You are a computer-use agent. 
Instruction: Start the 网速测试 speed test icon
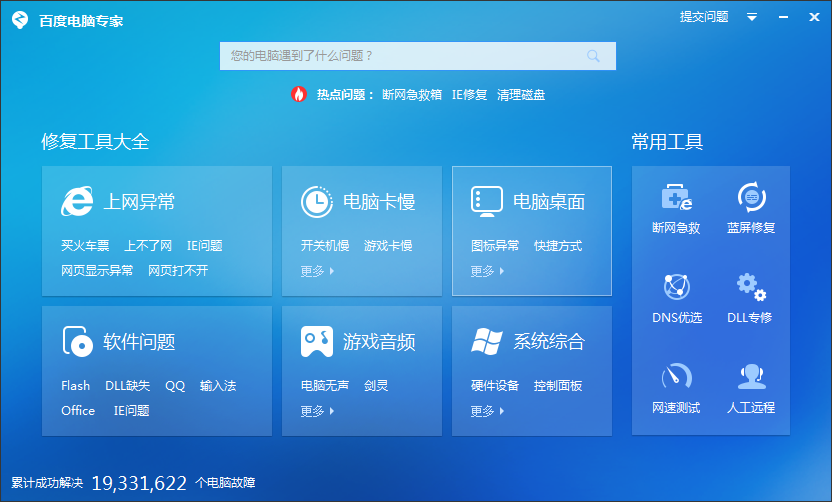point(676,378)
